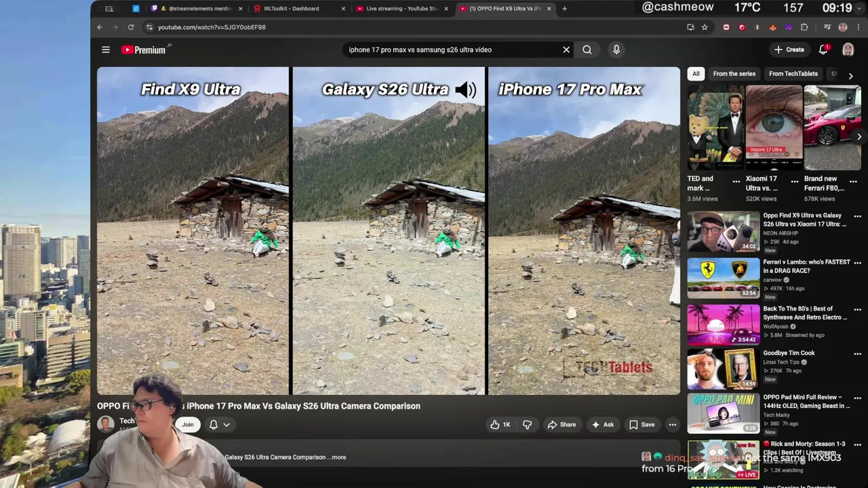Open the notifications bell in the header

coord(823,49)
